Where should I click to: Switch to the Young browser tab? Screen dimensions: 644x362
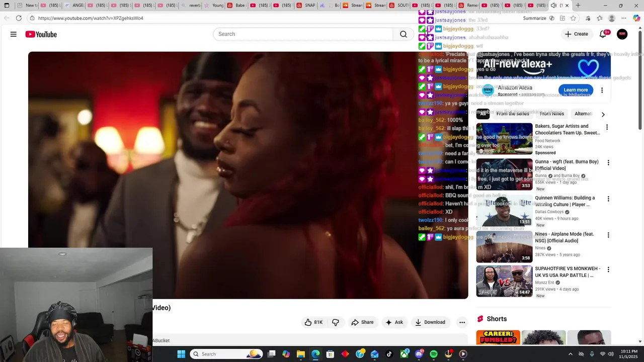click(214, 6)
